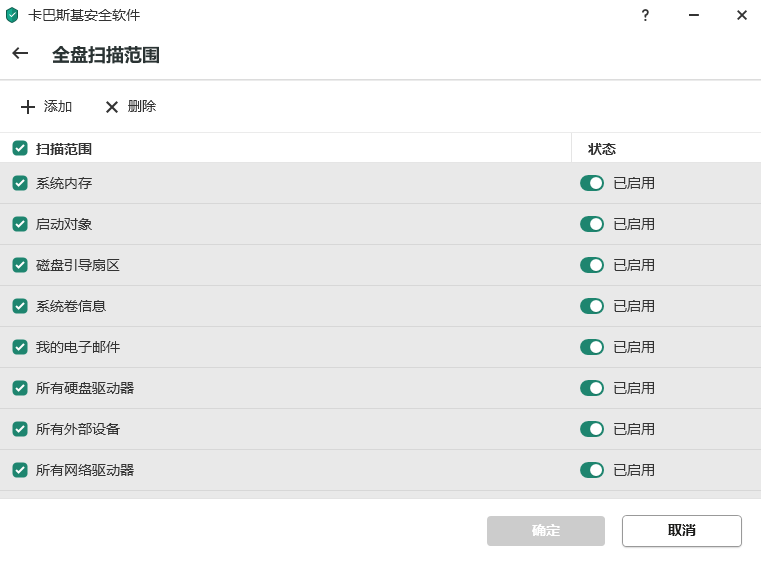
Task: Turn off the 所有外部设备 toggle
Action: click(592, 429)
